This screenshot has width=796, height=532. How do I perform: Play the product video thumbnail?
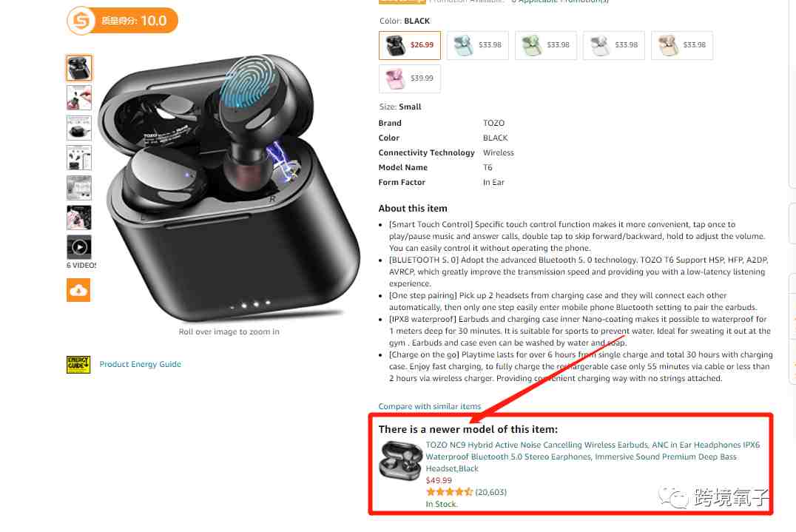tap(79, 247)
